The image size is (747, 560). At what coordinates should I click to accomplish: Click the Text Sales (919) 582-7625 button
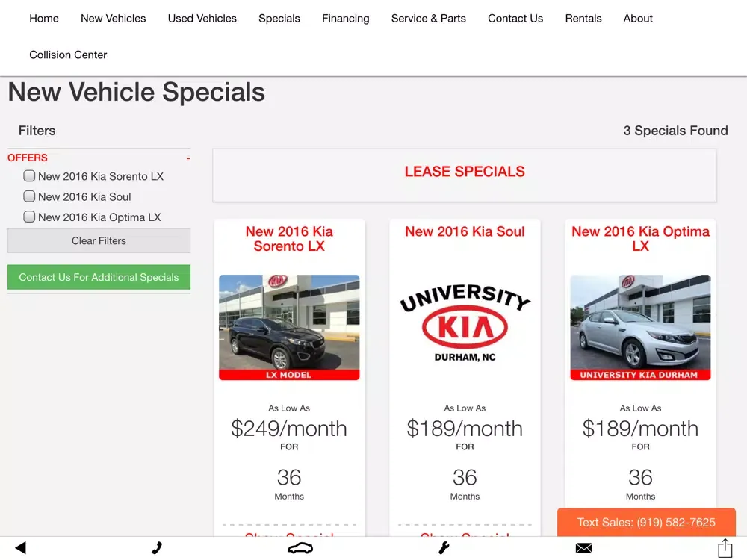pyautogui.click(x=646, y=523)
